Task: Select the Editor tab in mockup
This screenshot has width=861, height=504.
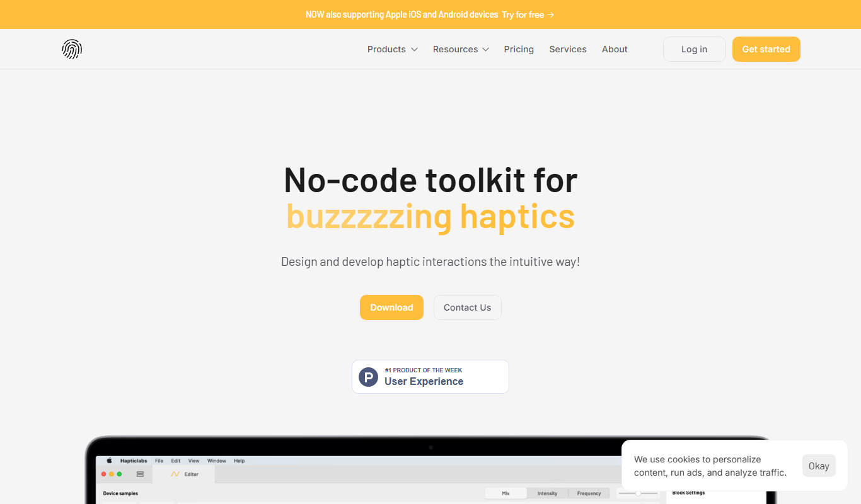Action: (x=185, y=474)
